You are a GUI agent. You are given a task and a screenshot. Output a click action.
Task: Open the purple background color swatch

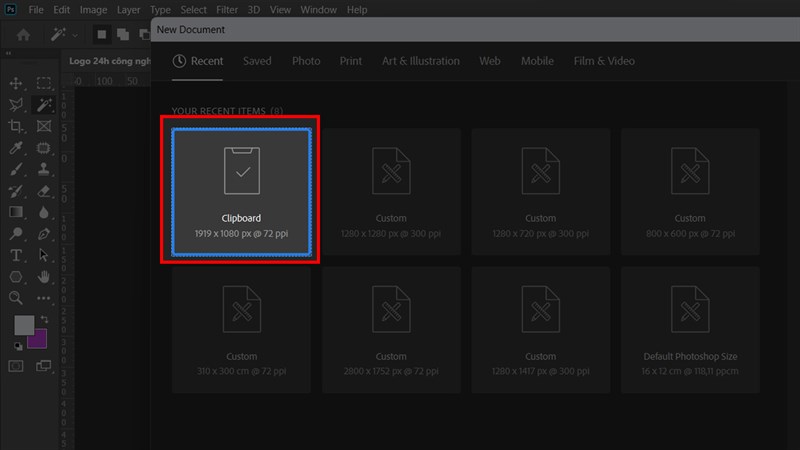(39, 340)
